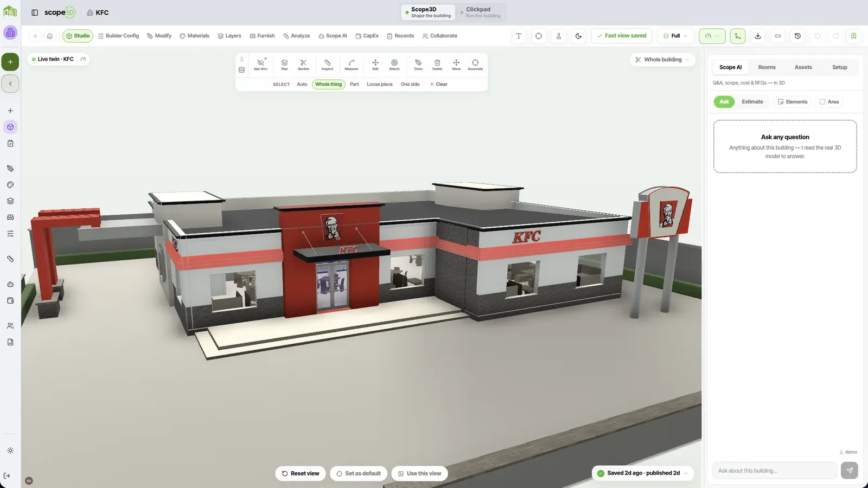
Task: Choose the Measure tool
Action: coord(351,65)
